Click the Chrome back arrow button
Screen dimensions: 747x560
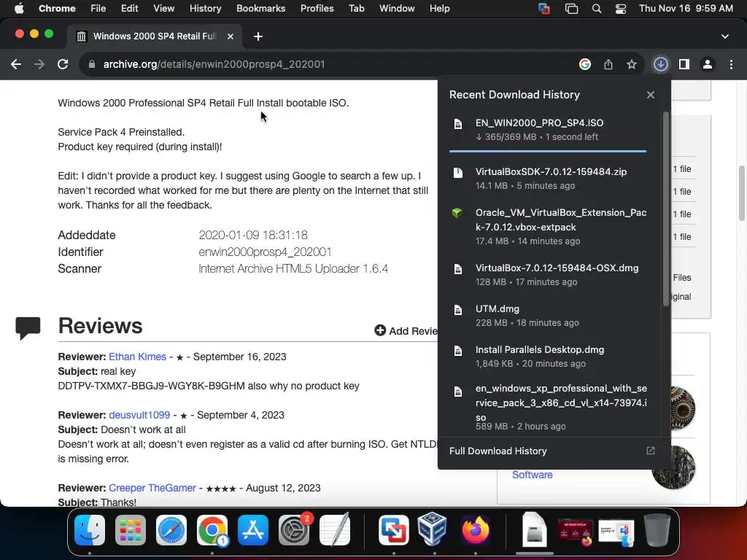[16, 64]
